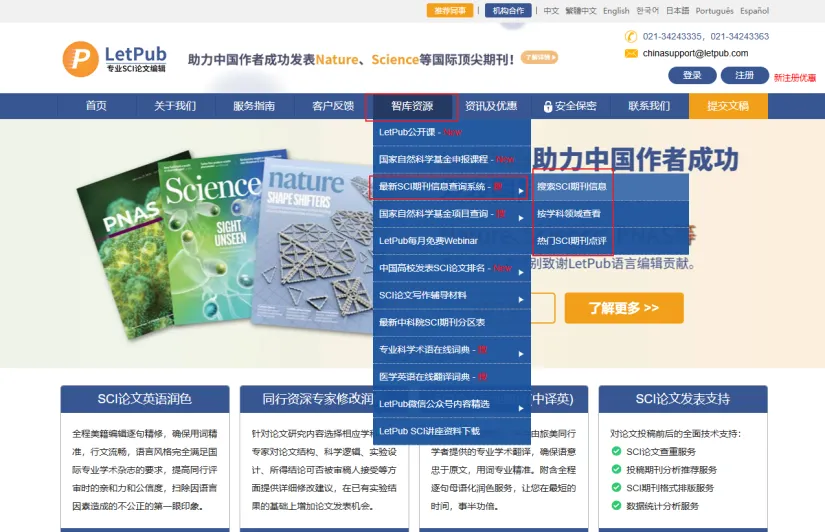Click the LetPub logo
This screenshot has height=532, width=825.
point(114,59)
